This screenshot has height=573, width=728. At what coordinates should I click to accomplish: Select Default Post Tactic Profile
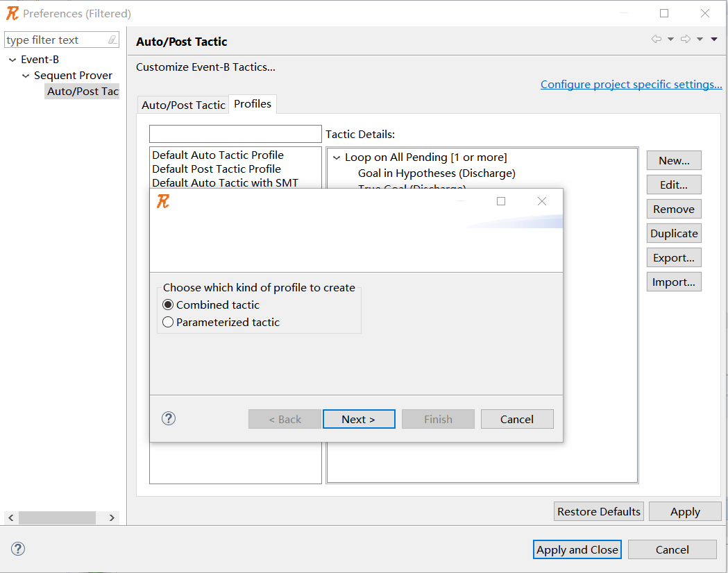click(217, 169)
